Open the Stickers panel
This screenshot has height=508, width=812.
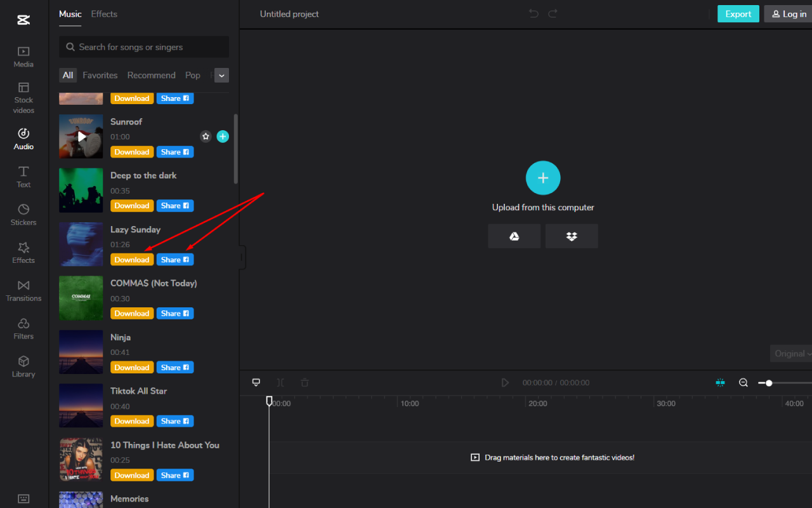(23, 214)
